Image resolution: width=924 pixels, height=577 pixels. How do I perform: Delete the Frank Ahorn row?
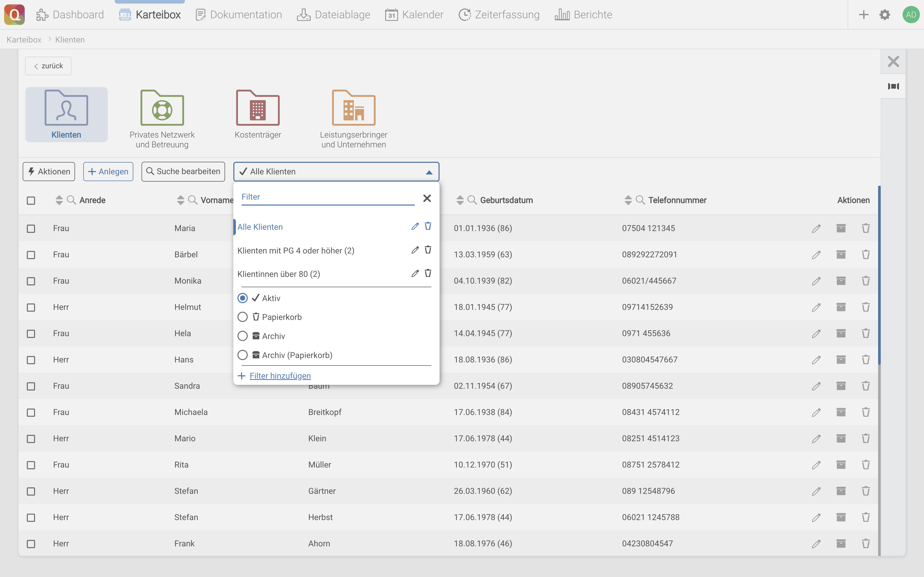pyautogui.click(x=865, y=544)
